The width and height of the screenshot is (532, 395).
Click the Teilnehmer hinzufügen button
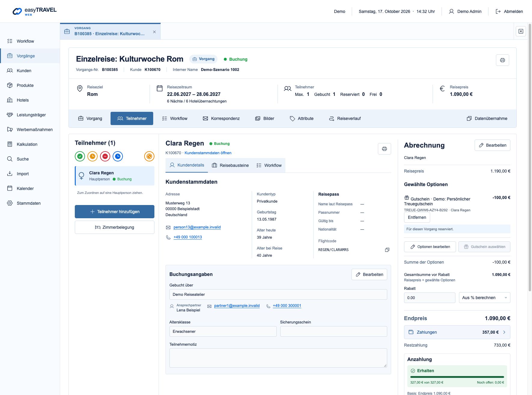click(x=114, y=212)
